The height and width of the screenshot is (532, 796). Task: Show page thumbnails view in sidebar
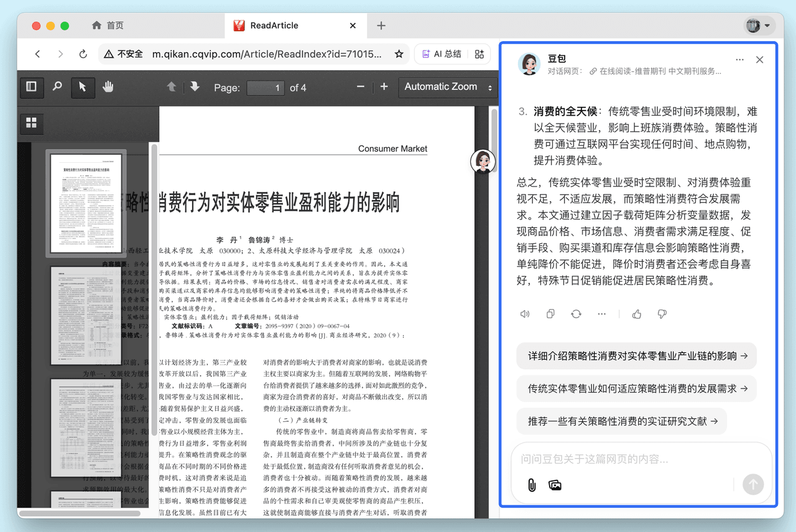click(31, 123)
